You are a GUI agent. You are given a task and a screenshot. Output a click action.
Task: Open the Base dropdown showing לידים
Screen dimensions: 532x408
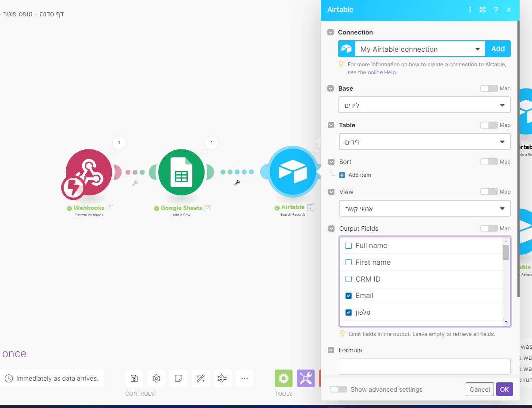coord(425,105)
